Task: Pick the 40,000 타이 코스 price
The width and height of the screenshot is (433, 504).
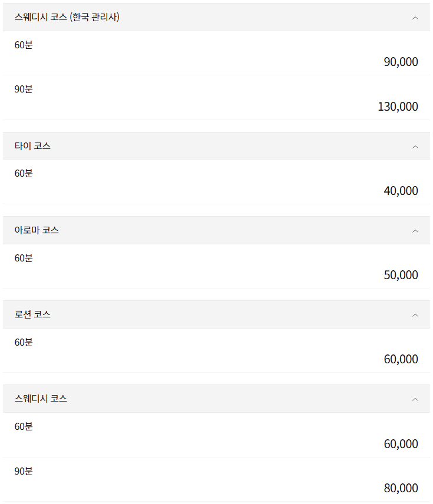Action: point(401,191)
